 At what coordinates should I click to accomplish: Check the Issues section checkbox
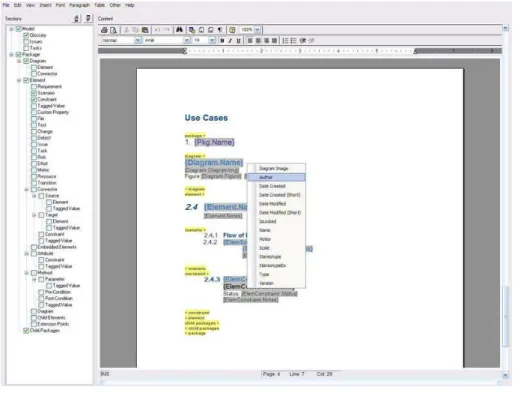point(26,42)
